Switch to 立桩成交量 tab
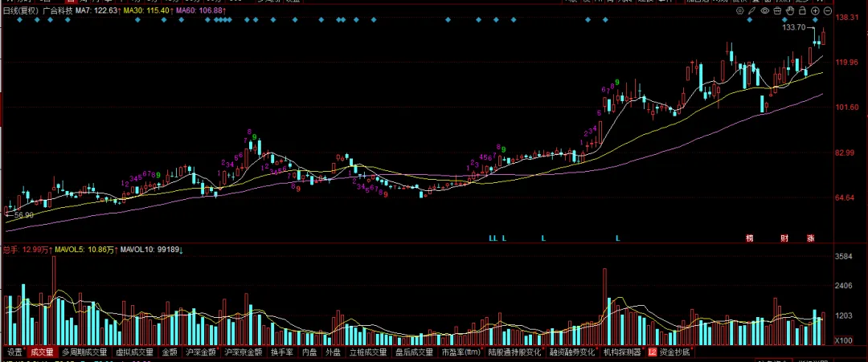868x362 pixels. tap(368, 352)
